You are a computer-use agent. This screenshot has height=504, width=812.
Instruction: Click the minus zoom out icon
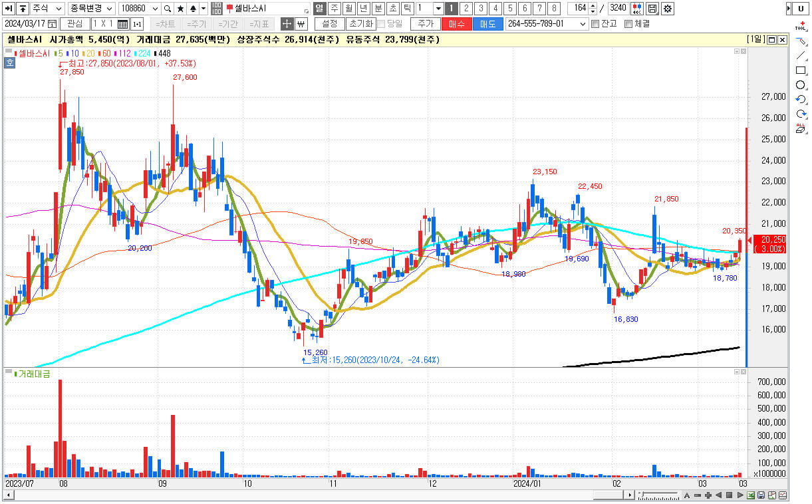[698, 495]
